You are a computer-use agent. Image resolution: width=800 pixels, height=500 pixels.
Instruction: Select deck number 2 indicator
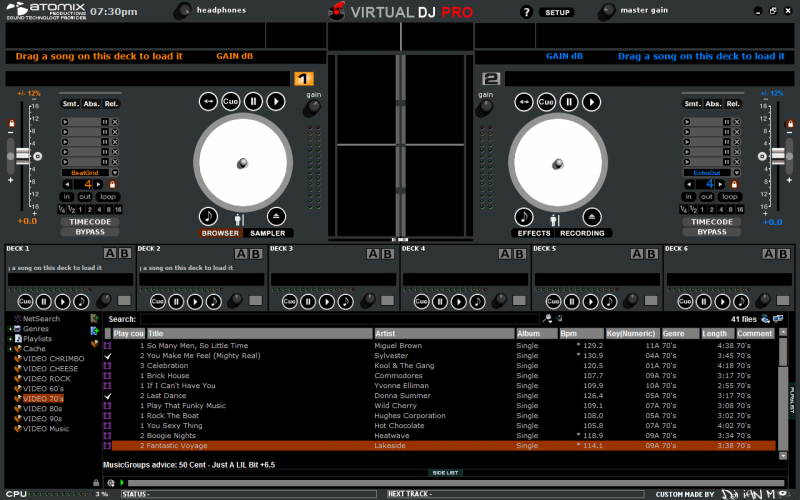pos(491,79)
